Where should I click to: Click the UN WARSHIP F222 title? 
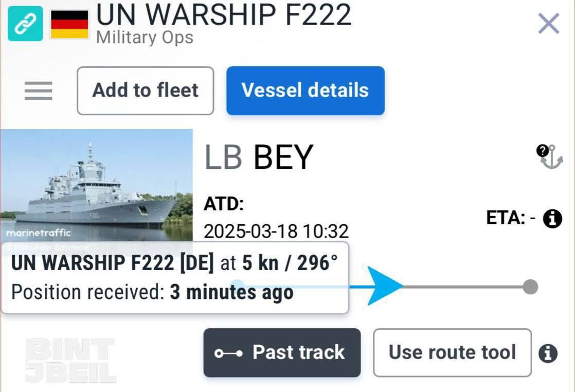pyautogui.click(x=224, y=14)
